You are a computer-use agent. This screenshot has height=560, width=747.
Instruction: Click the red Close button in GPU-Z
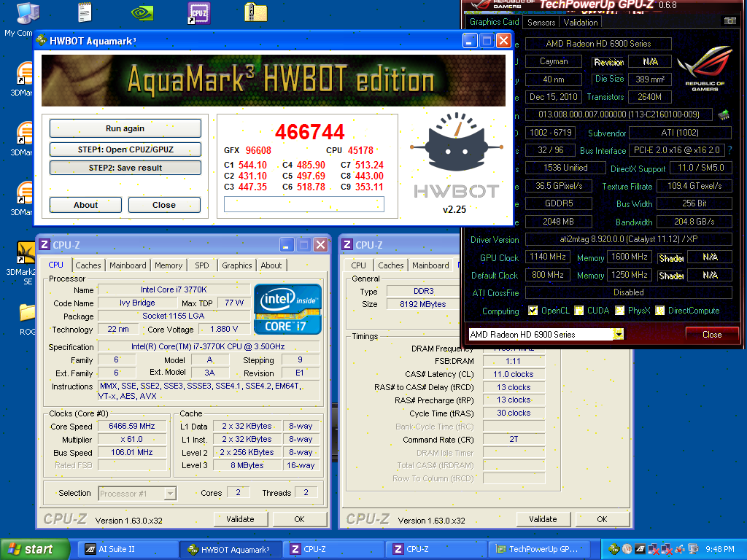point(712,334)
